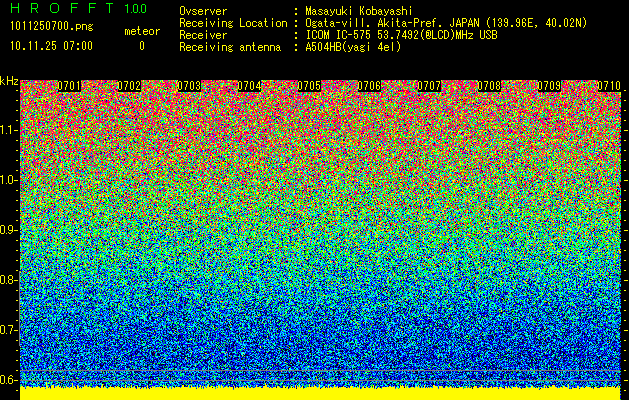The height and width of the screenshot is (400, 629).
Task: Click the 0.6 frequency axis label
Action: 9,380
